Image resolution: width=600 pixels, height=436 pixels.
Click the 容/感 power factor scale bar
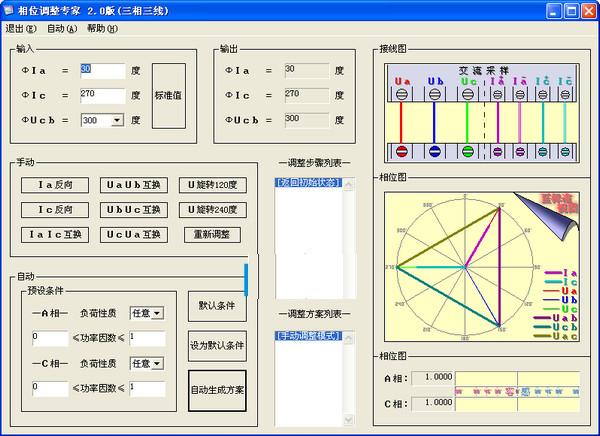point(517,391)
